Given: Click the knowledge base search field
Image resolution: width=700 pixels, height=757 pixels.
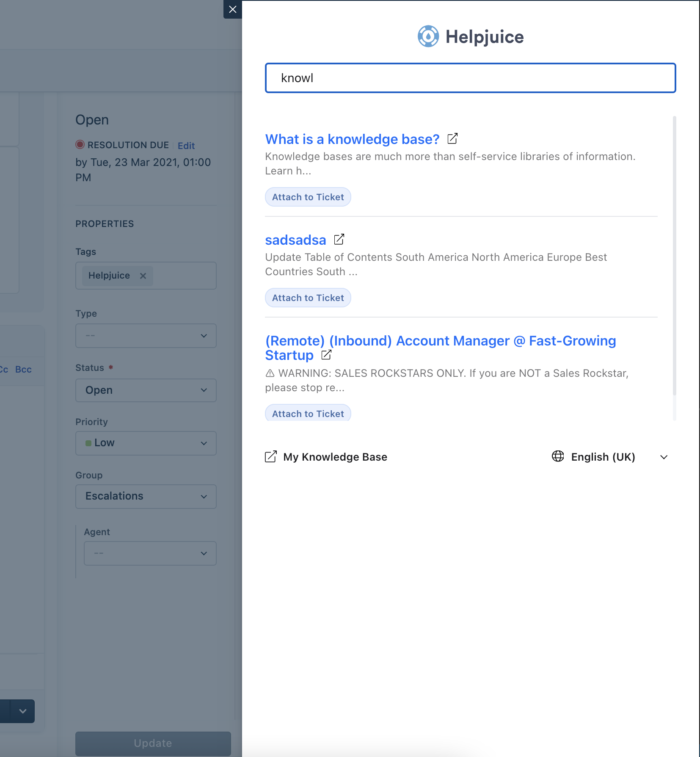Looking at the screenshot, I should pyautogui.click(x=470, y=78).
